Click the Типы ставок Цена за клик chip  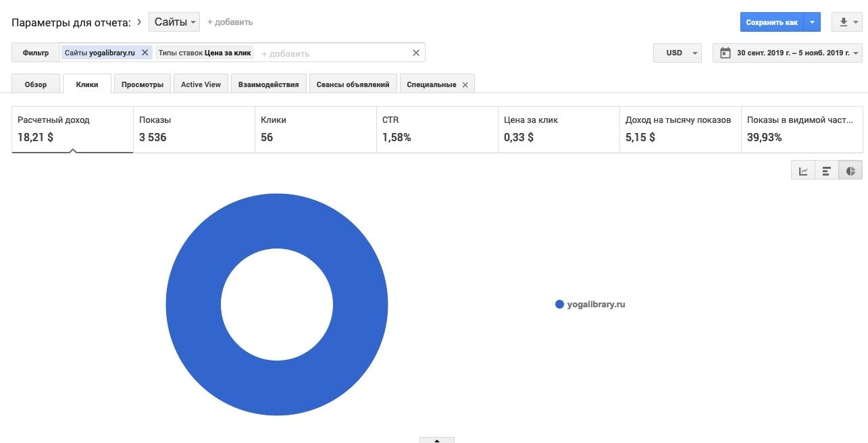pyautogui.click(x=205, y=53)
